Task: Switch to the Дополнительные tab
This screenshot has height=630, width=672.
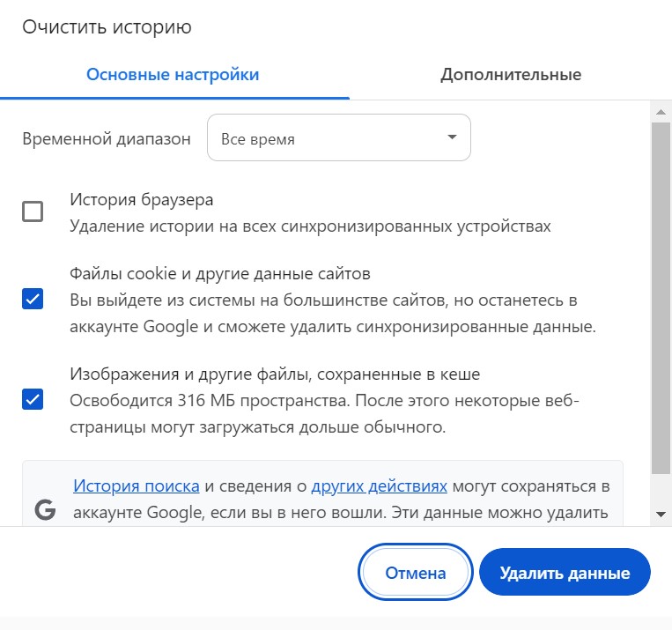Action: point(511,74)
